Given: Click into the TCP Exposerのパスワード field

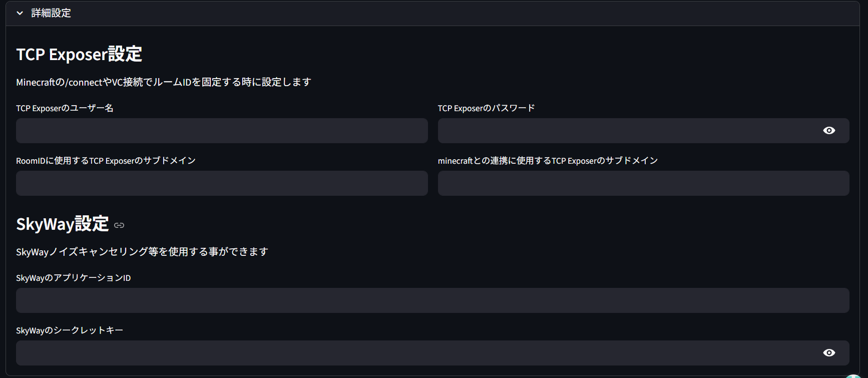Looking at the screenshot, I should click(626, 131).
